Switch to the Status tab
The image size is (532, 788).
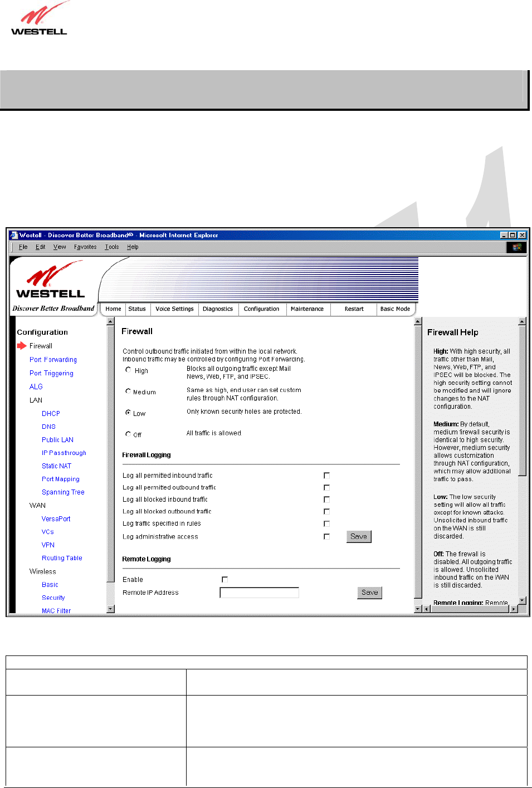click(x=137, y=309)
